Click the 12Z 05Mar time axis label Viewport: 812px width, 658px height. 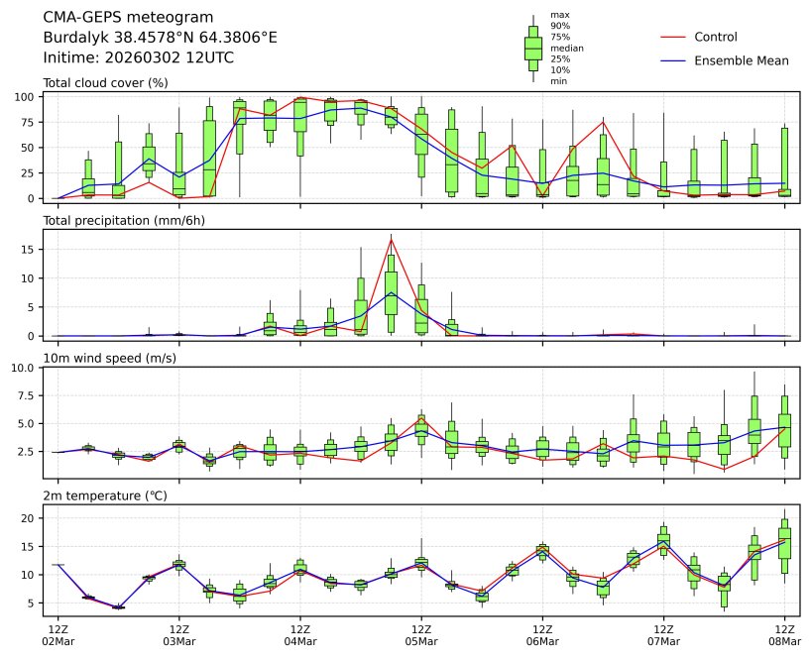pos(421,634)
